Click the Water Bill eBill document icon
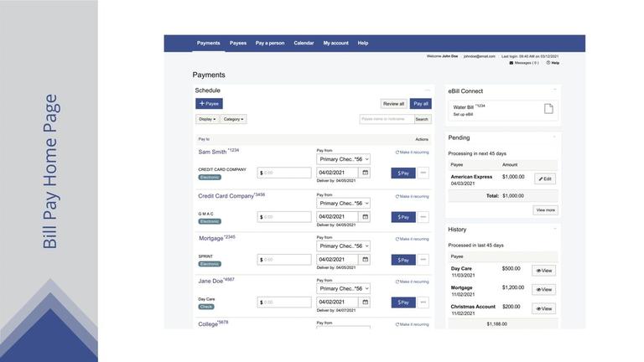Image resolution: width=644 pixels, height=362 pixels. coord(548,109)
